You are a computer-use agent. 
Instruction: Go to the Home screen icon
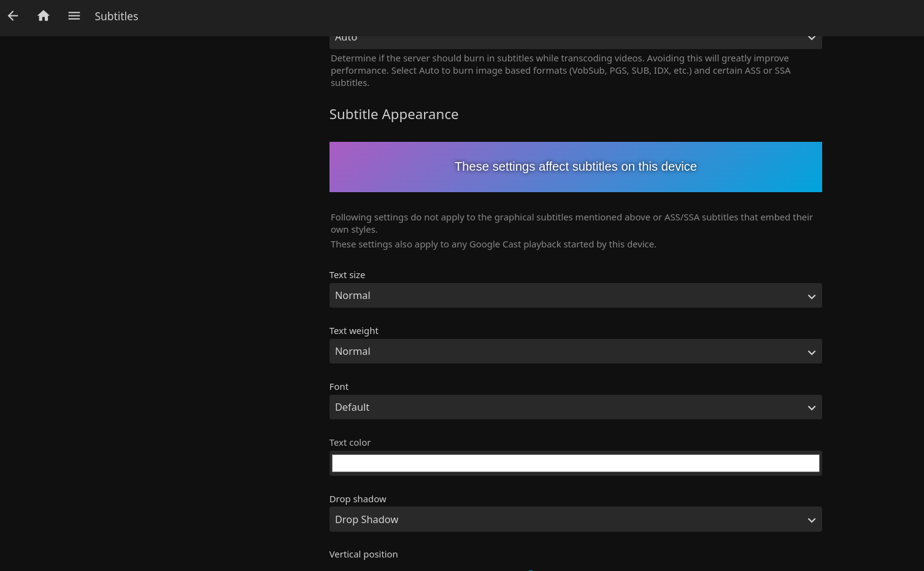pos(44,16)
